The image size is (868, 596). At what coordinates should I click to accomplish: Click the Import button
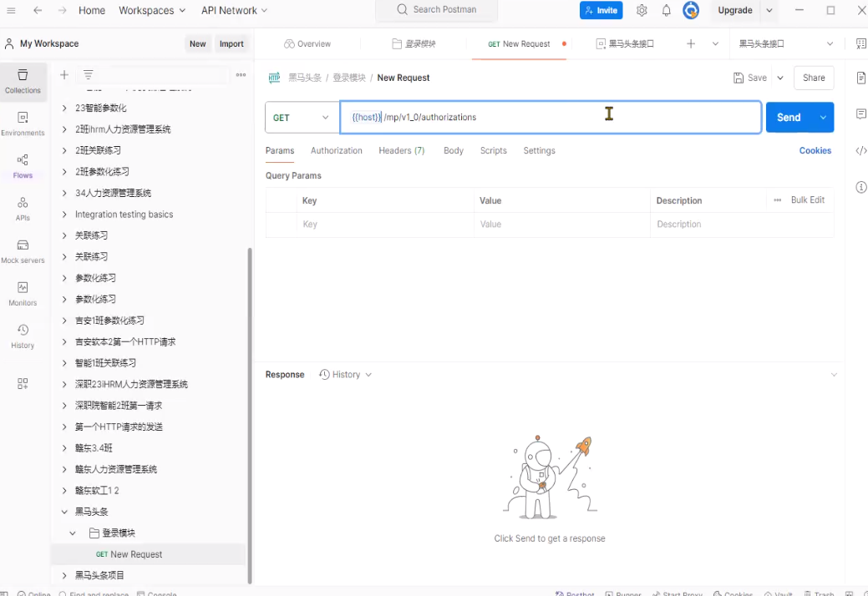click(231, 43)
